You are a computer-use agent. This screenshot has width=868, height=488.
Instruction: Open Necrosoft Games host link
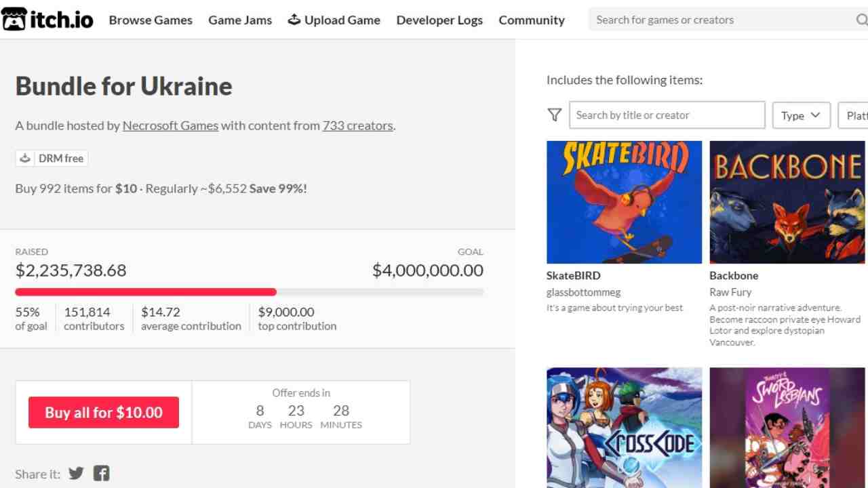click(x=170, y=125)
